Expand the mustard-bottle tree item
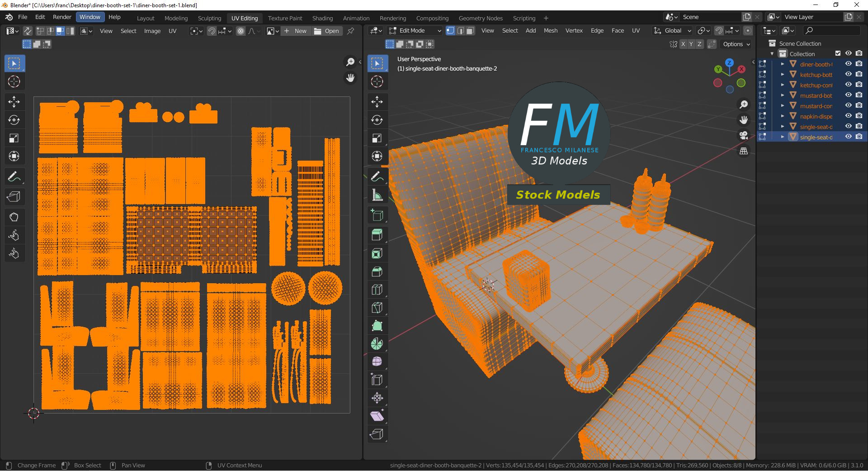This screenshot has width=868, height=471. (783, 95)
